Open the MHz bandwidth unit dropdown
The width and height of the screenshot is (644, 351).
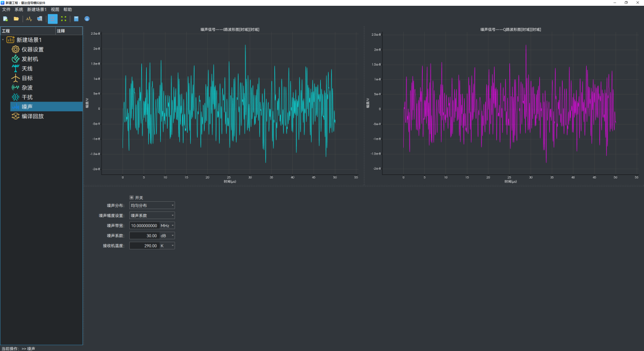[167, 225]
